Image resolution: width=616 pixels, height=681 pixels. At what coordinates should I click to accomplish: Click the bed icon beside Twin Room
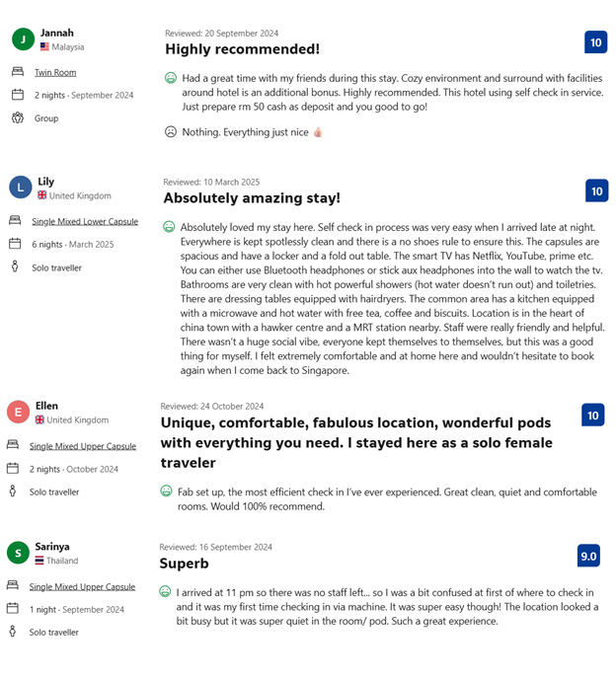pyautogui.click(x=18, y=72)
